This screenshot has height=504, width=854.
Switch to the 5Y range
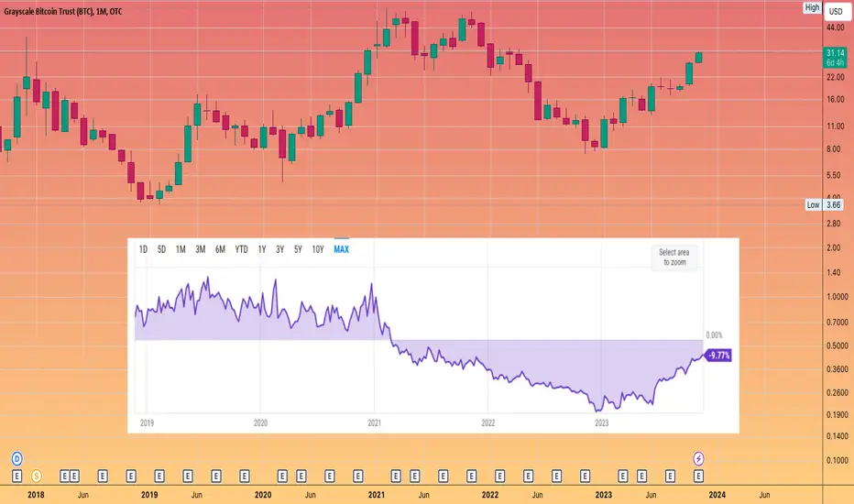(298, 249)
